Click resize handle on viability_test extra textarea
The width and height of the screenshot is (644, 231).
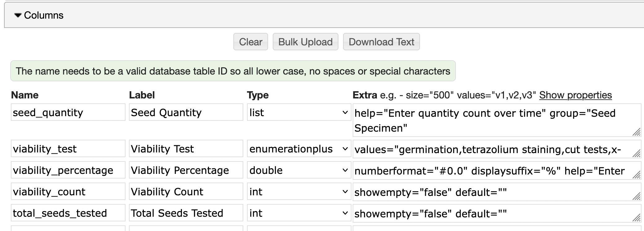click(x=636, y=153)
